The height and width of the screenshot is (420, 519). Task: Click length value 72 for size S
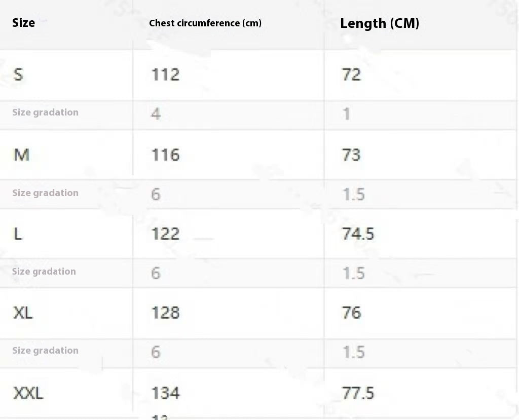(351, 74)
